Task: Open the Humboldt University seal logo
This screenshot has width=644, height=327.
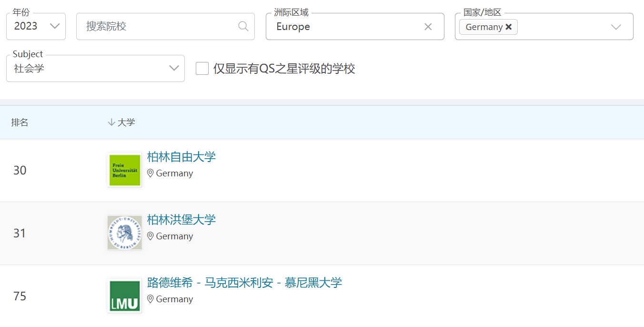Action: (x=125, y=233)
